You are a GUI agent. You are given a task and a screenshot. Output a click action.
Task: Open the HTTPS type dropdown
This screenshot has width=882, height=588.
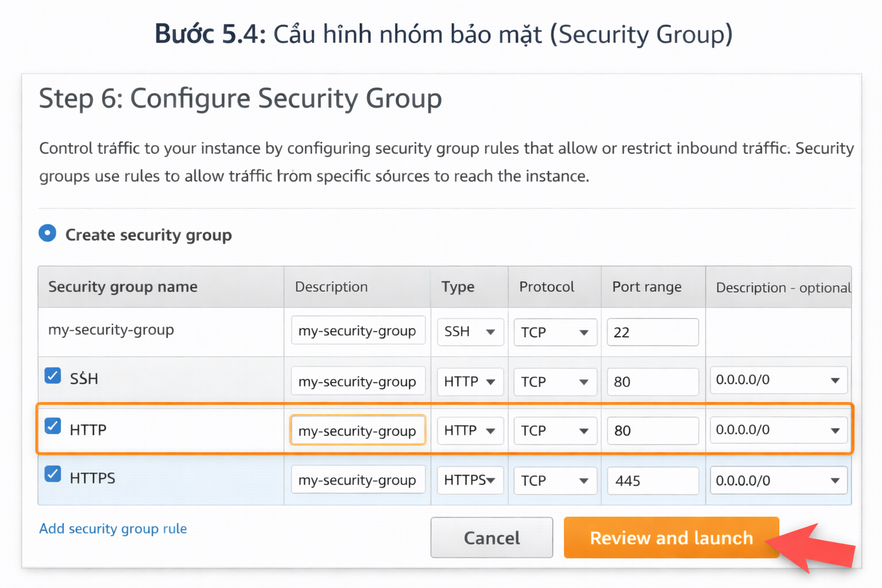tap(470, 480)
